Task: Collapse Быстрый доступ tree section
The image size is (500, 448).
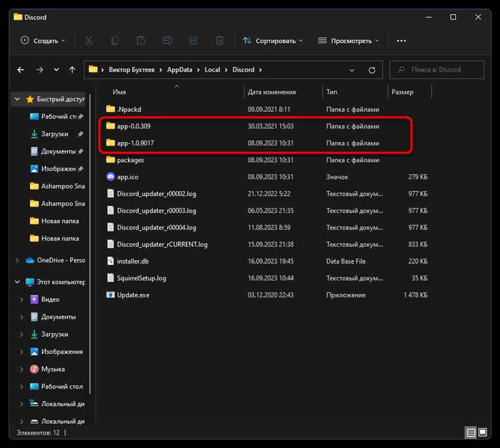Action: pos(17,99)
